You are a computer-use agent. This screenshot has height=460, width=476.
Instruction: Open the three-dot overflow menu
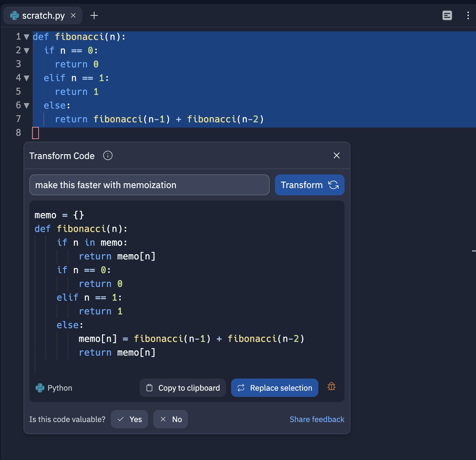[467, 15]
